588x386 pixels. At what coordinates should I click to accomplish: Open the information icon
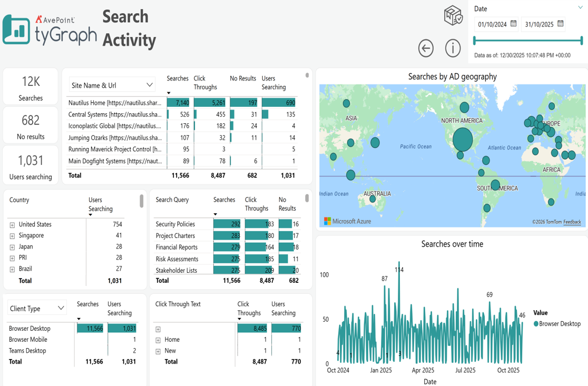tap(453, 48)
